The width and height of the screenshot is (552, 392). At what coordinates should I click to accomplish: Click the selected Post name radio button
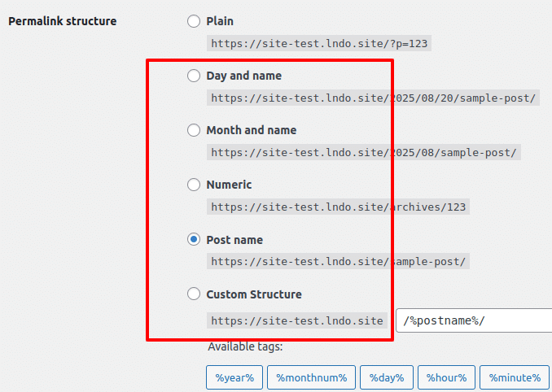coord(194,239)
